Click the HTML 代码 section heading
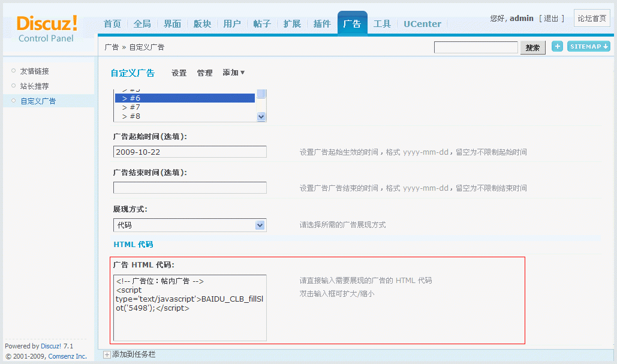 [133, 245]
